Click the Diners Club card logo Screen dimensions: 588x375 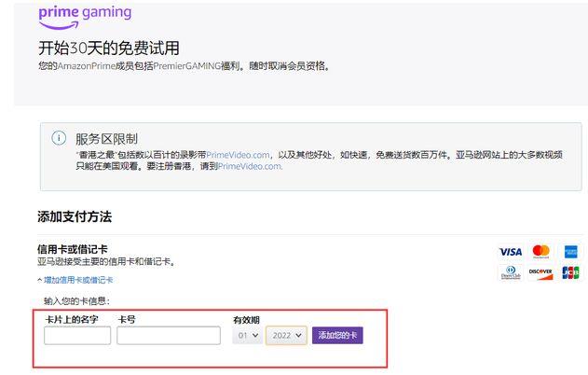pyautogui.click(x=510, y=272)
